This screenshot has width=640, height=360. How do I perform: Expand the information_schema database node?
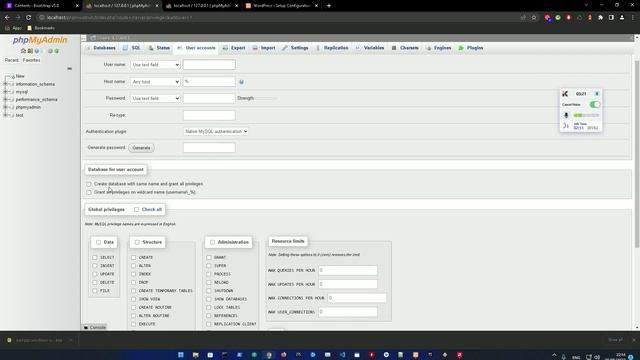6,84
